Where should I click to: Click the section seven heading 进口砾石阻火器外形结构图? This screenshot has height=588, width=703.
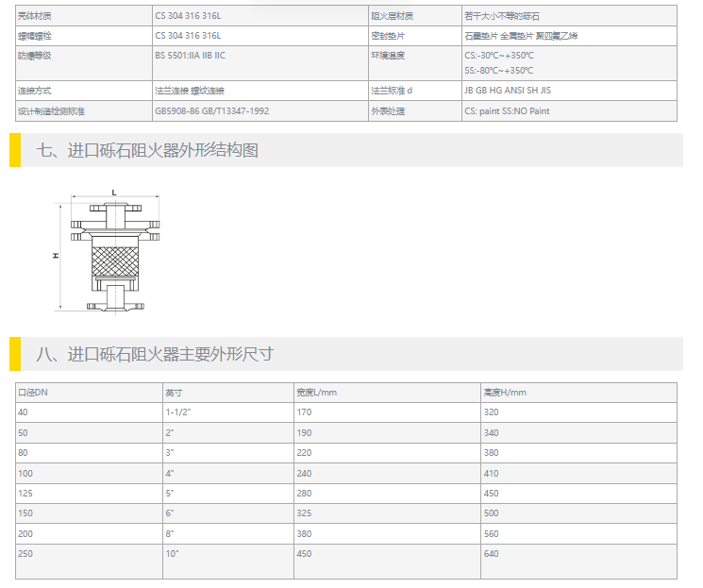coord(146,150)
